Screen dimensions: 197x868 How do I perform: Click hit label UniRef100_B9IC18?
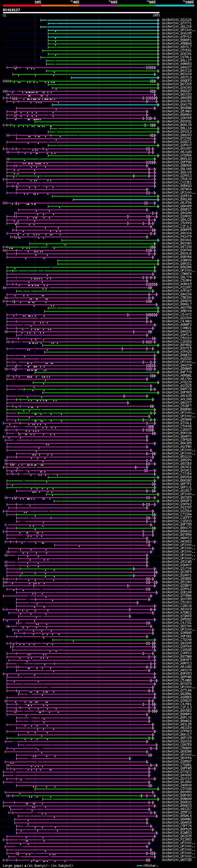pos(177,71)
